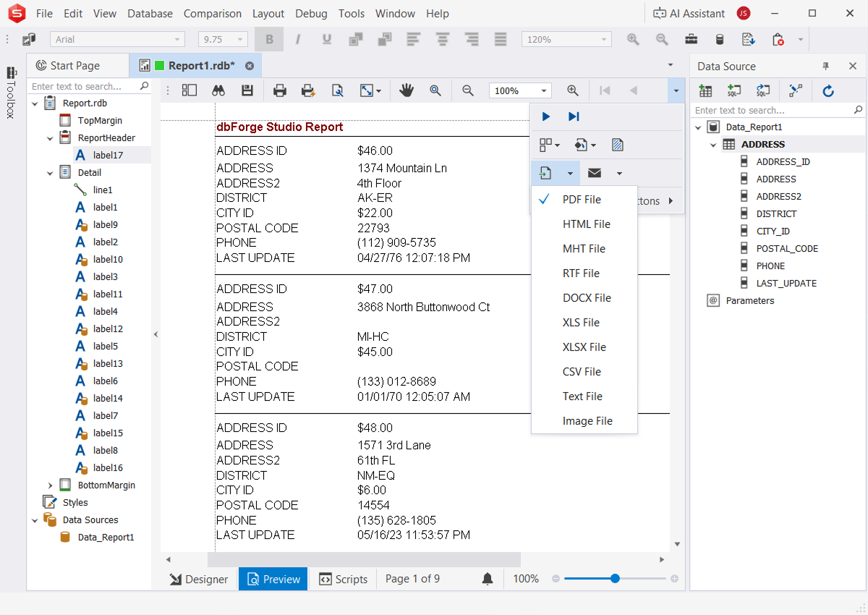Screen dimensions: 868x615
Task: Click the database cylinder icon in toolbar
Action: pyautogui.click(x=720, y=40)
